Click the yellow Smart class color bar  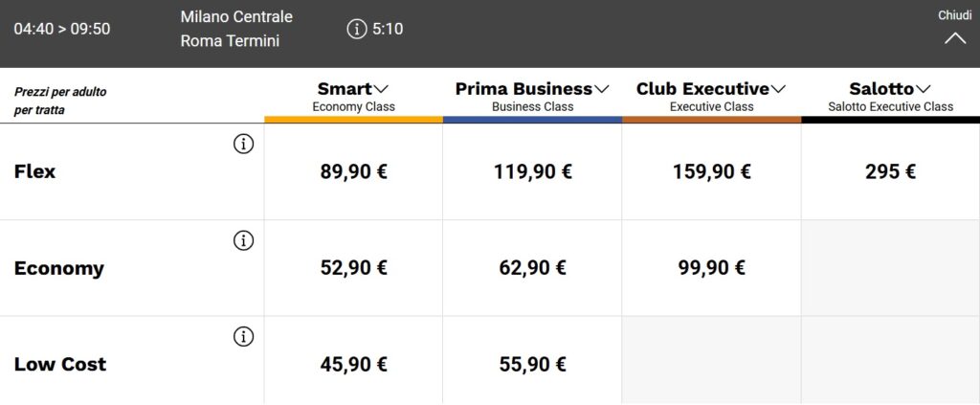point(354,120)
